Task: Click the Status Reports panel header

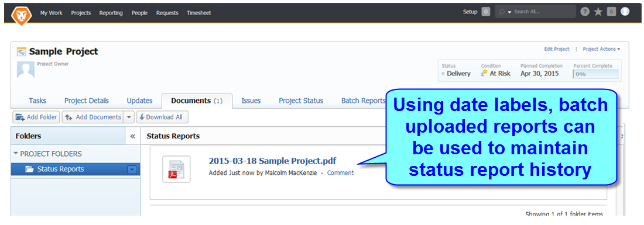Action: [173, 136]
